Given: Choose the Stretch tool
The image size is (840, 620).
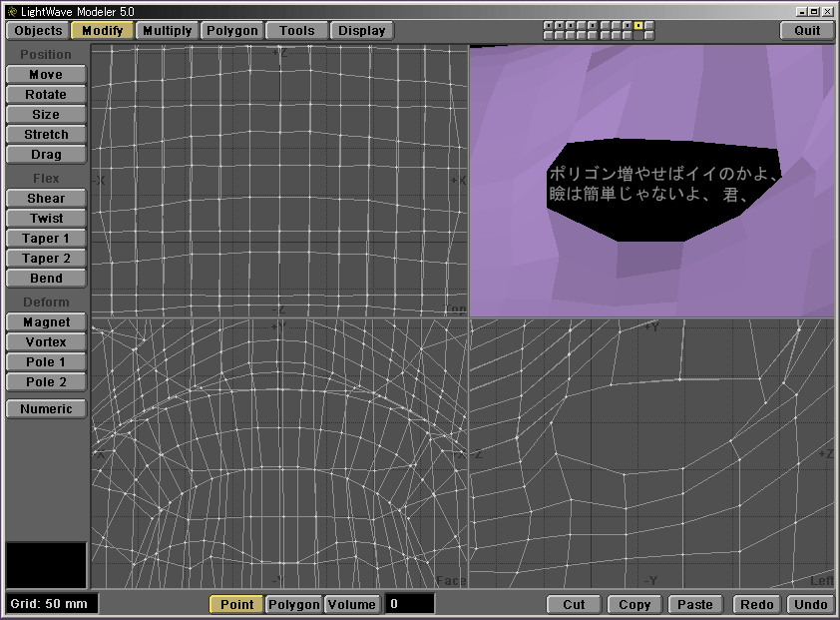Looking at the screenshot, I should pyautogui.click(x=46, y=135).
